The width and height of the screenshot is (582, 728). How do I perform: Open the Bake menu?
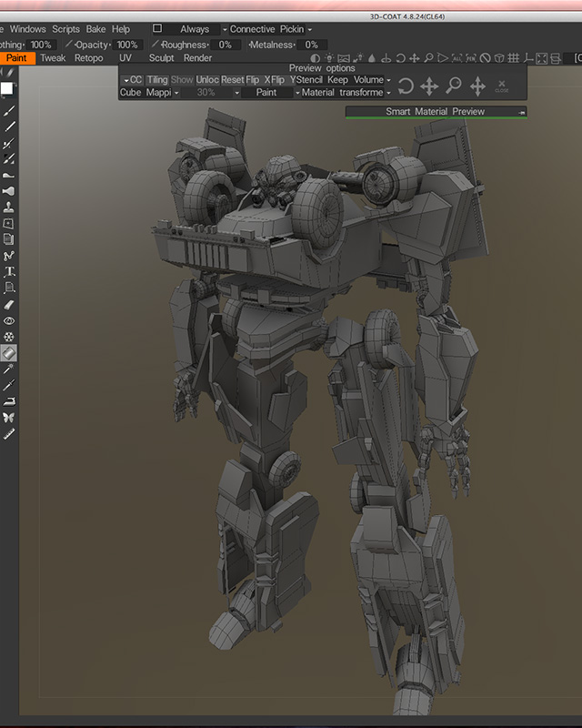pyautogui.click(x=95, y=29)
